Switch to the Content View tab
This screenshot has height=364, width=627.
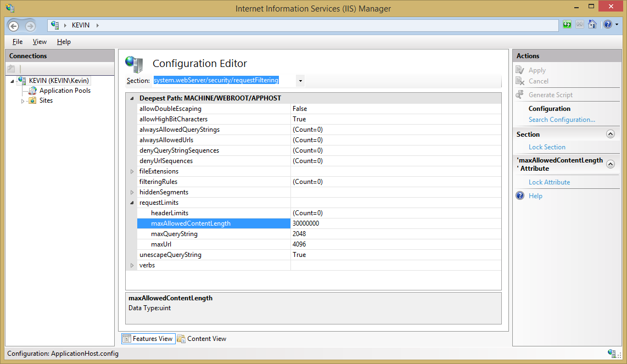pyautogui.click(x=202, y=339)
